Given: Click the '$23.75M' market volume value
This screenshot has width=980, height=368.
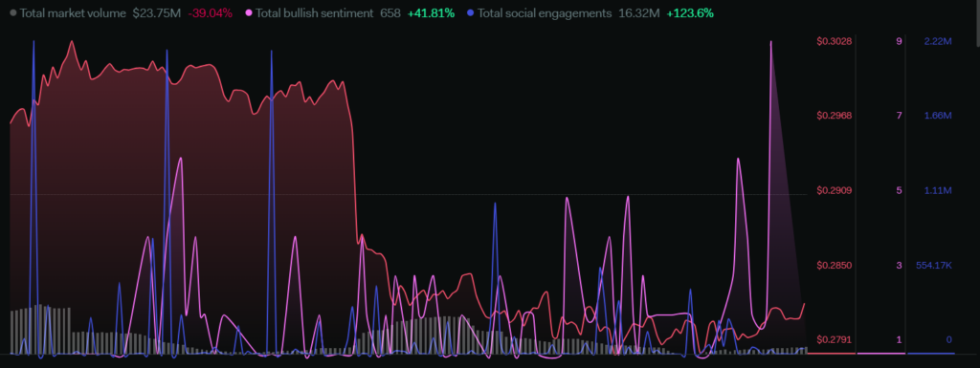Looking at the screenshot, I should click(x=156, y=12).
